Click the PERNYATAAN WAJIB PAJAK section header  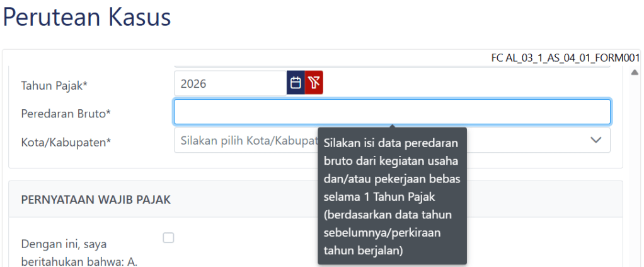pos(96,199)
